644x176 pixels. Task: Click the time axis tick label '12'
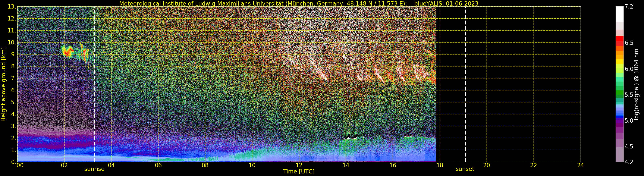click(299, 165)
